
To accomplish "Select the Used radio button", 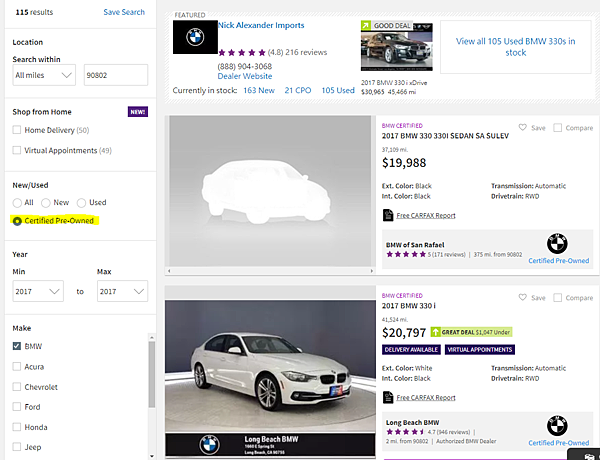I will click(x=81, y=202).
